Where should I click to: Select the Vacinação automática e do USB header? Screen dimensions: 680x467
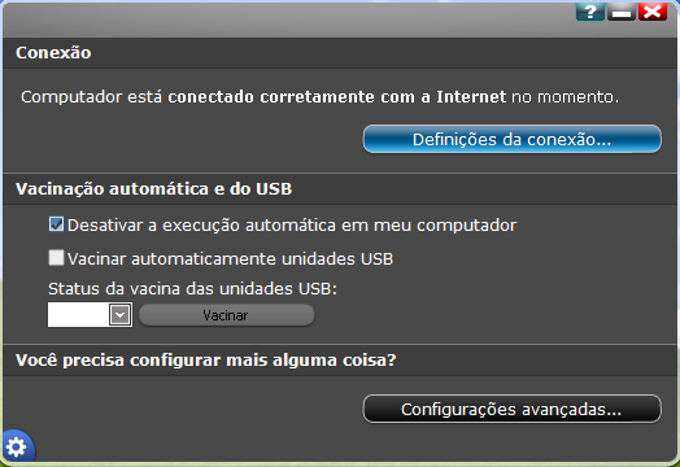155,188
